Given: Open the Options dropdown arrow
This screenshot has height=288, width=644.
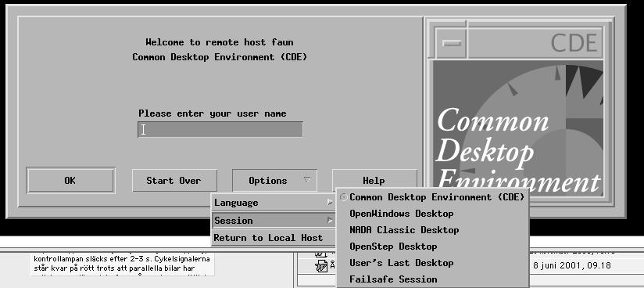Looking at the screenshot, I should 307,180.
